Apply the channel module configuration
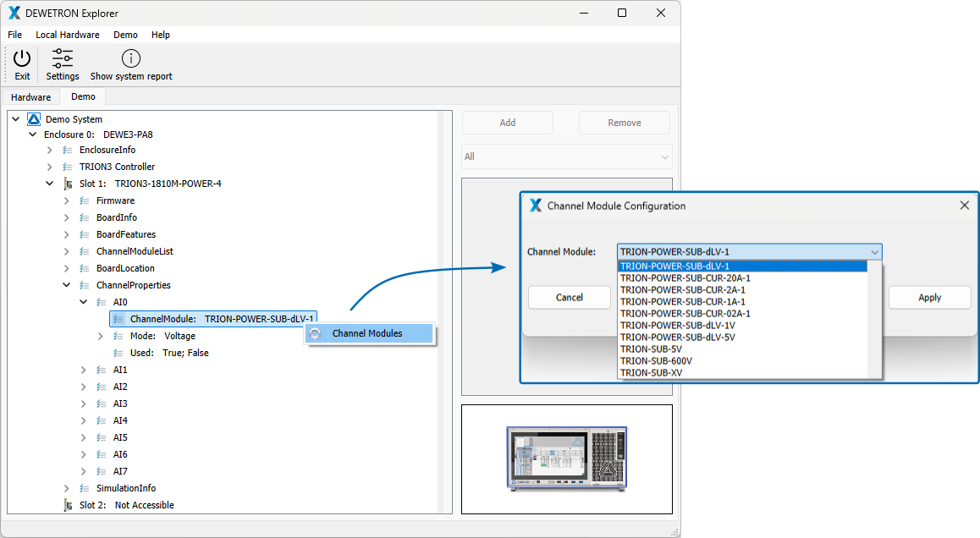 (x=929, y=298)
